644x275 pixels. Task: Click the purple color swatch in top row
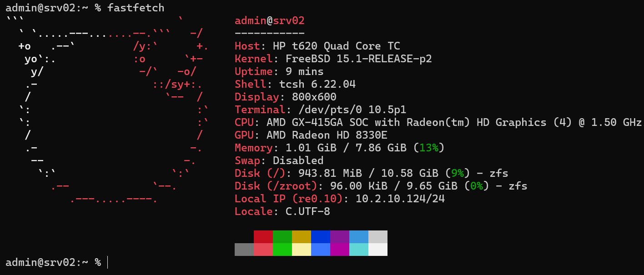pyautogui.click(x=340, y=237)
